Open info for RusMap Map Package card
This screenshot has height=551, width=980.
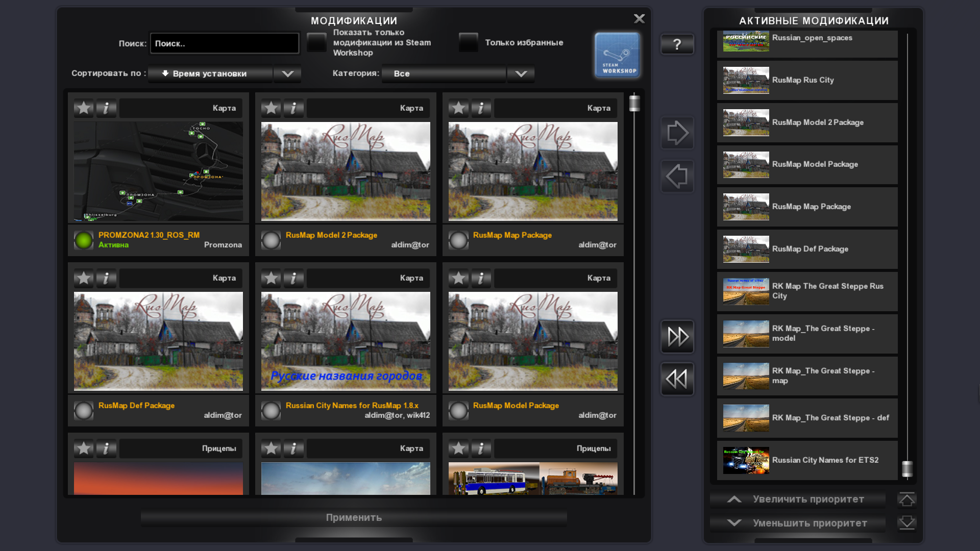pos(481,108)
